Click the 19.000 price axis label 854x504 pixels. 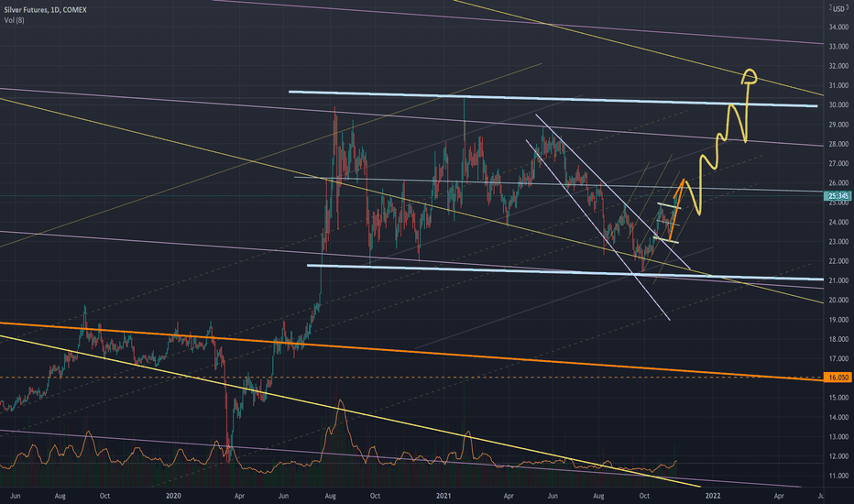point(838,320)
